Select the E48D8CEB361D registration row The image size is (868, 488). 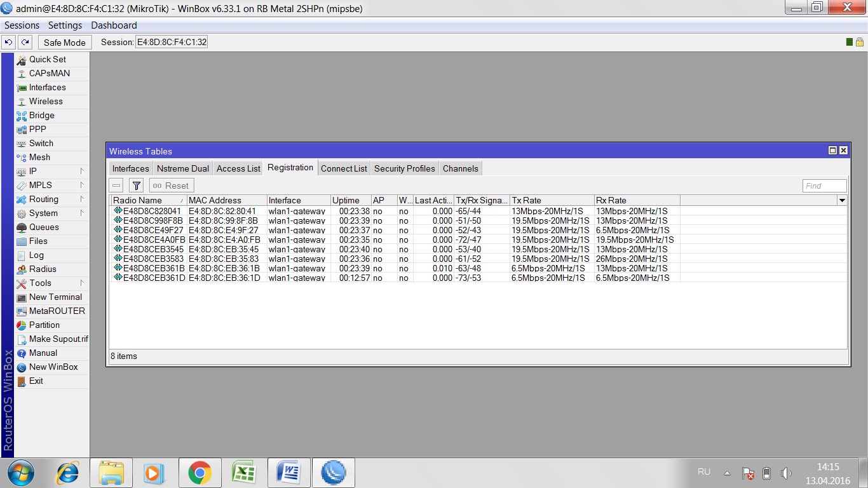478,278
